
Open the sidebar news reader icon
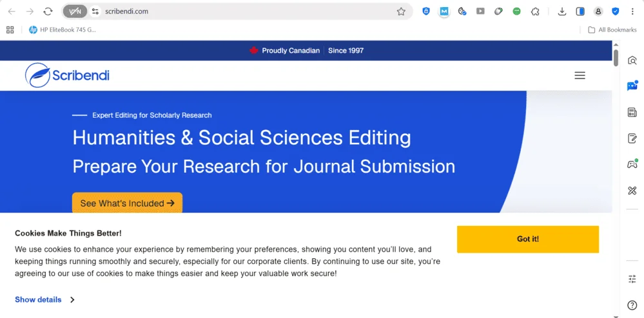coord(632,112)
